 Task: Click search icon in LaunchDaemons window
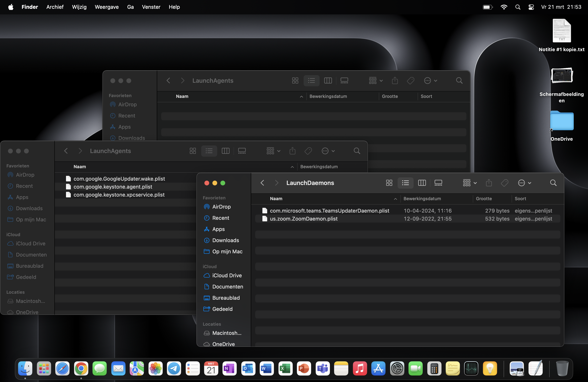point(553,183)
